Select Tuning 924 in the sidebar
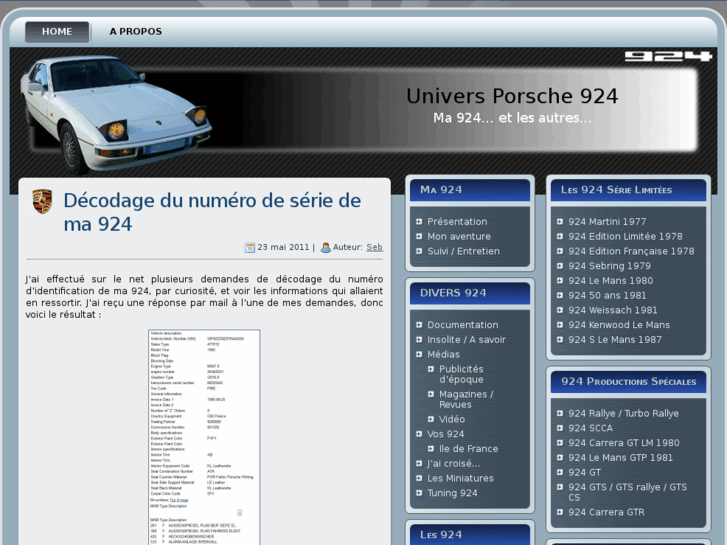 (452, 493)
